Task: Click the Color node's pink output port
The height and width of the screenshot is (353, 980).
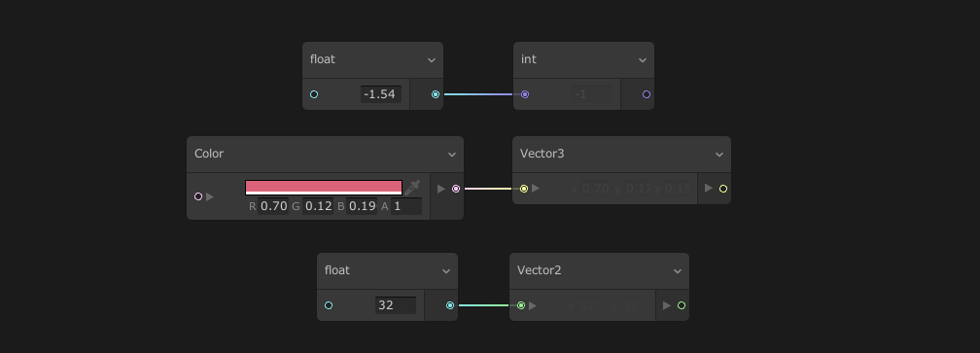Action: coord(456,189)
